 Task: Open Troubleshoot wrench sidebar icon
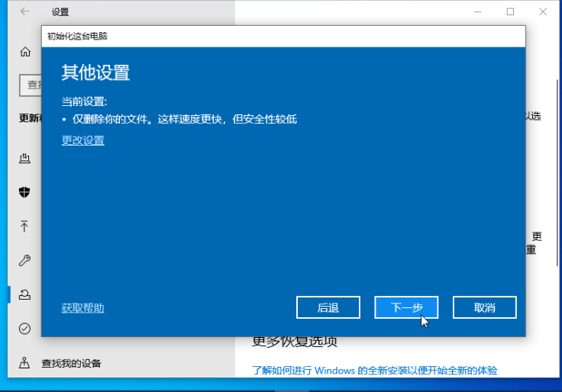tap(24, 261)
